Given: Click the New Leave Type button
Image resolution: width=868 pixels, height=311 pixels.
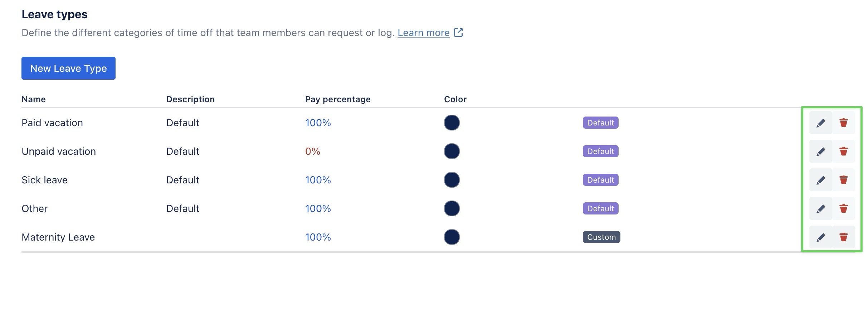Looking at the screenshot, I should point(68,68).
